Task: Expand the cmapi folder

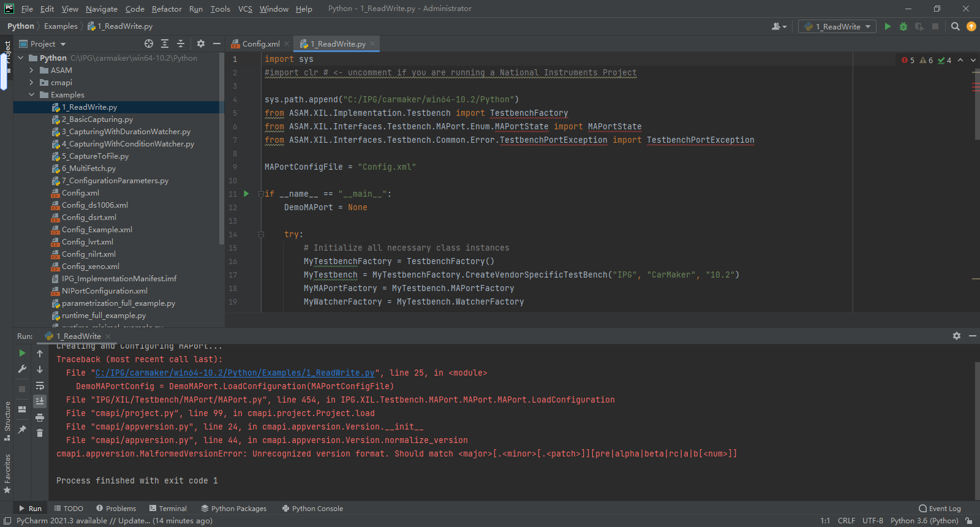Action: (x=32, y=83)
